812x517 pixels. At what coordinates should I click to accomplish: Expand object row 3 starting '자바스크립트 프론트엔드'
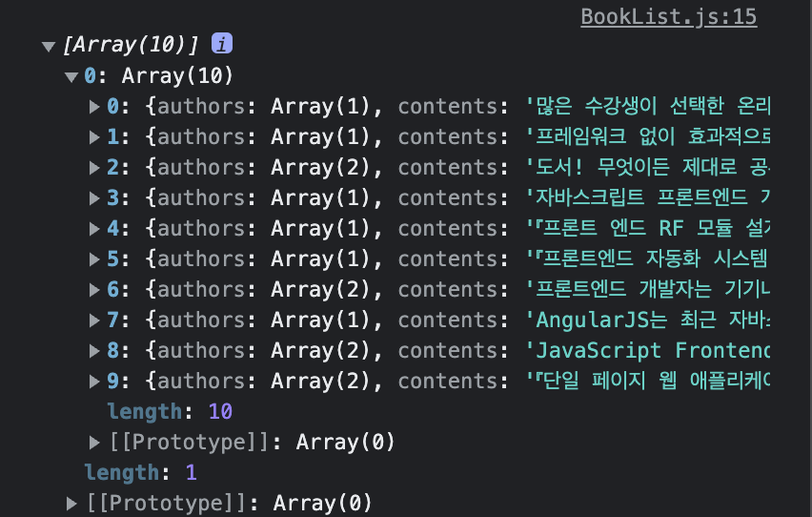(x=94, y=198)
